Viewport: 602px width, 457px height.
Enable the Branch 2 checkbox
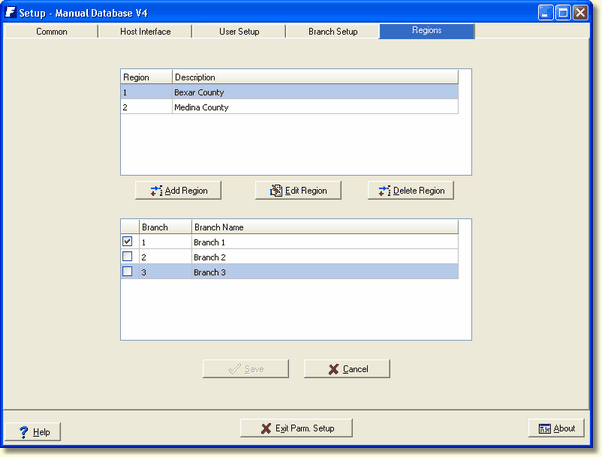pos(127,257)
